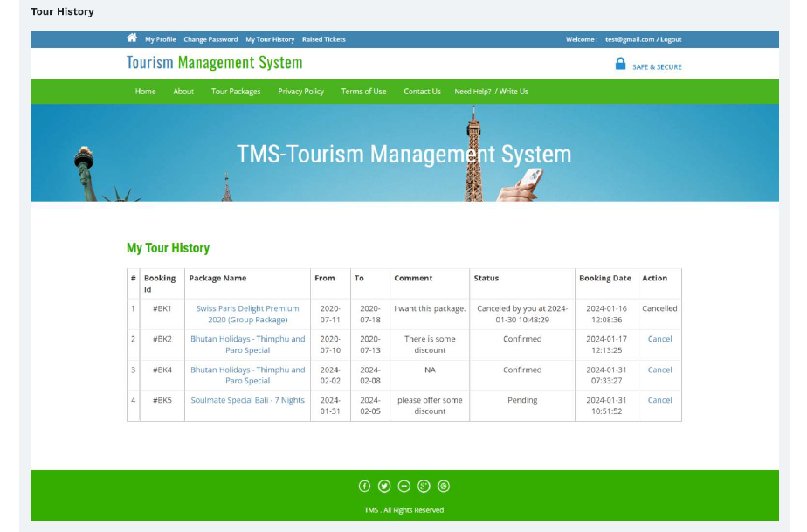Open the Pinterest icon in footer

[x=444, y=487]
